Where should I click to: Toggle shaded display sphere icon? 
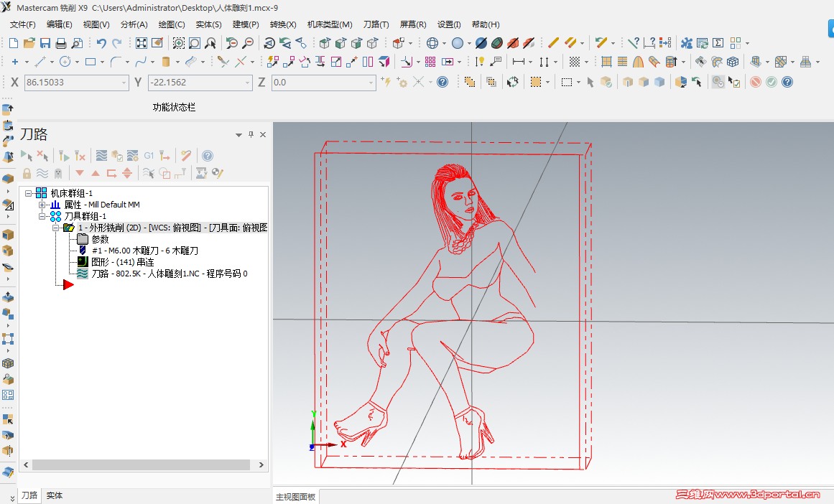click(458, 43)
